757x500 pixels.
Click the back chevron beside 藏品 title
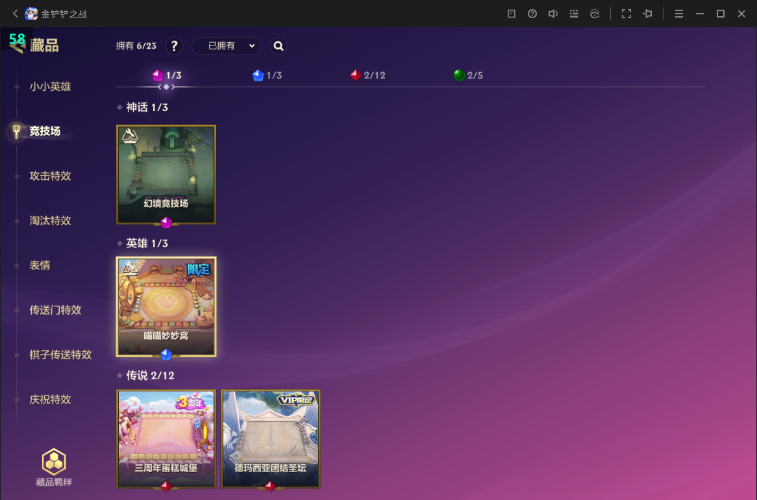18,46
